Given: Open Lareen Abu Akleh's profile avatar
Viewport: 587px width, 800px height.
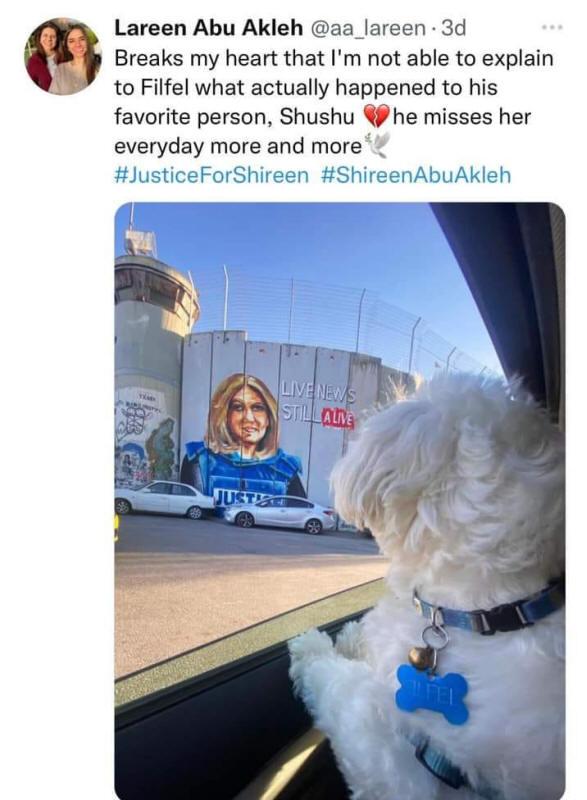Looking at the screenshot, I should pyautogui.click(x=63, y=57).
